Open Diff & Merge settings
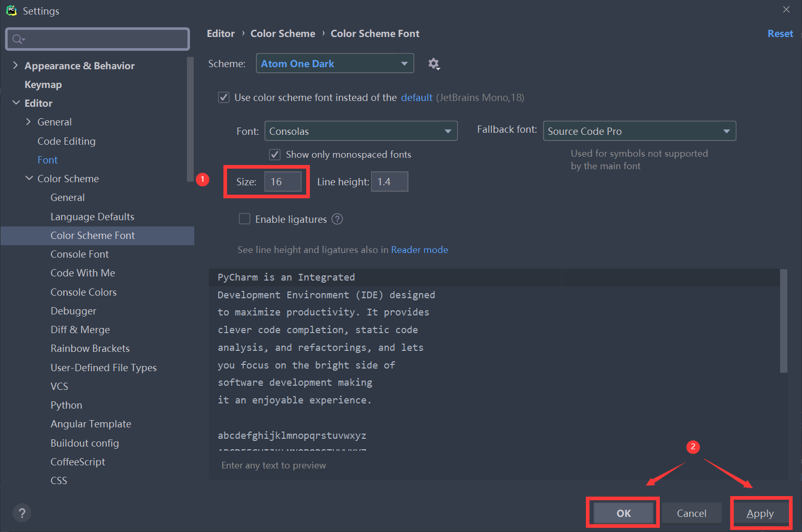This screenshot has height=532, width=802. 80,330
